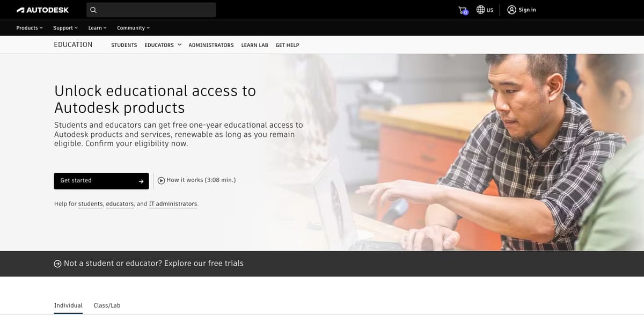644x321 pixels.
Task: Click the play icon for How it works
Action: pyautogui.click(x=161, y=180)
